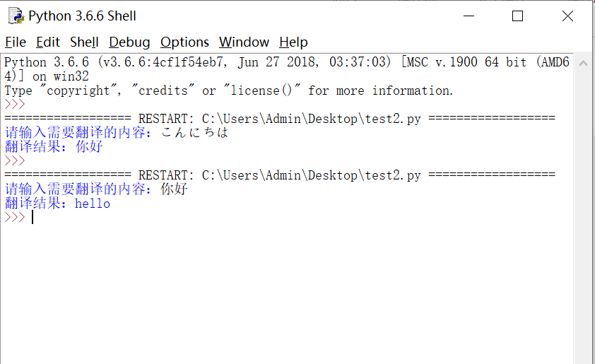This screenshot has width=595, height=364.
Task: Open the Debug menu
Action: pyautogui.click(x=129, y=42)
